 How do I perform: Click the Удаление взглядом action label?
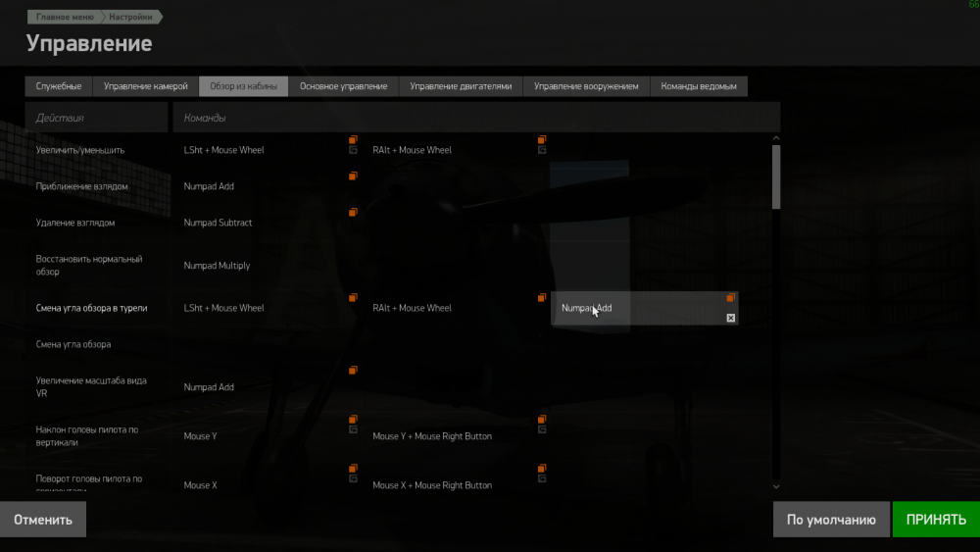[x=75, y=223]
